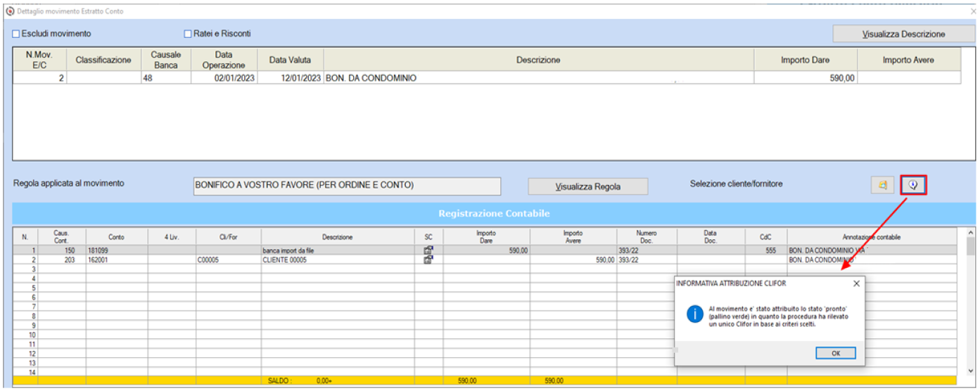Screen dimensions: 980x391
Task: Close the Dettaglio movimento window
Action: point(972,12)
